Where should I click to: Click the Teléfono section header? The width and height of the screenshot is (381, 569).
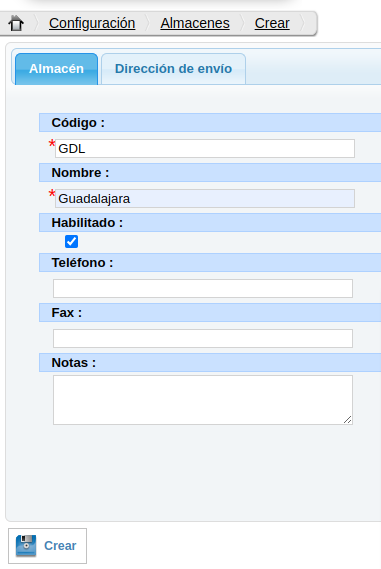(x=210, y=262)
